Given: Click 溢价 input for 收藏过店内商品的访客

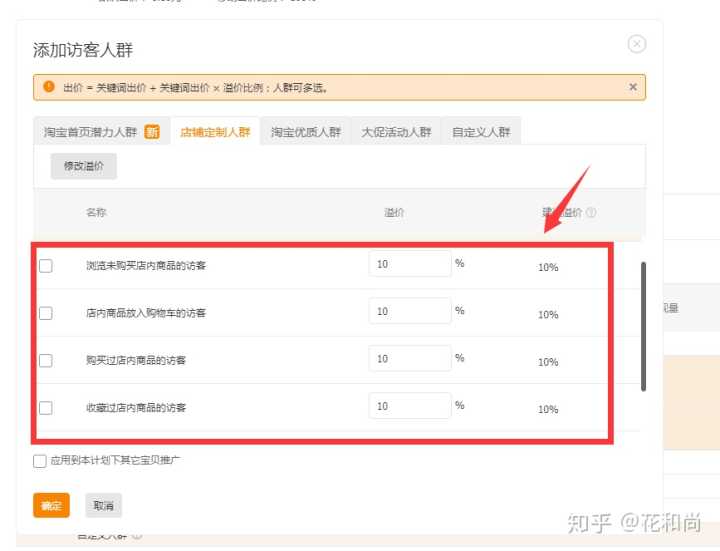Looking at the screenshot, I should [x=410, y=406].
